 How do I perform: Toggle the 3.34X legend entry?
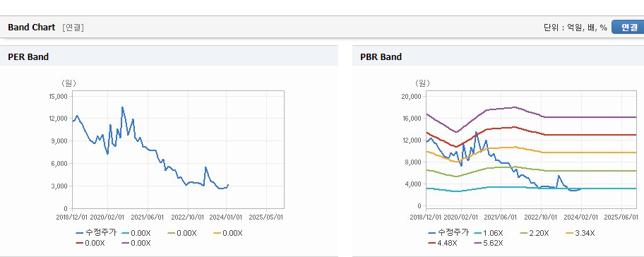point(580,233)
